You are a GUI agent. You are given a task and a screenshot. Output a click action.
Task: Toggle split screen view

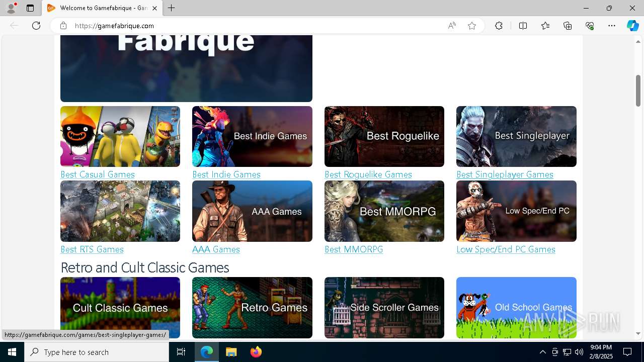[x=523, y=26]
